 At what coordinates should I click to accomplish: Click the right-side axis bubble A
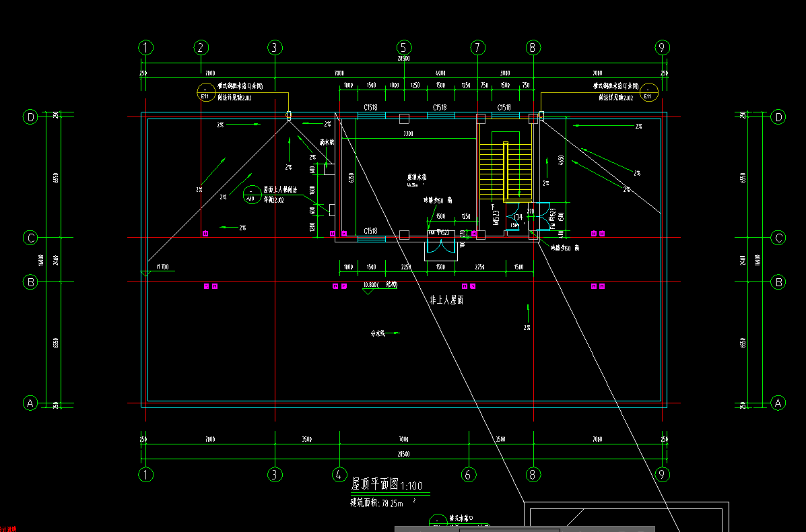[x=778, y=403]
